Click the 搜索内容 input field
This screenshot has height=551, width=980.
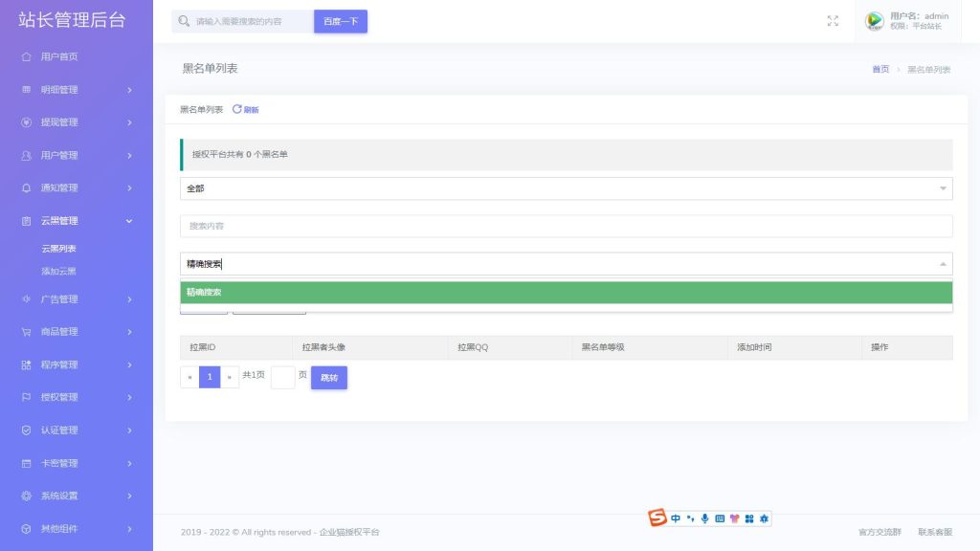pyautogui.click(x=566, y=226)
